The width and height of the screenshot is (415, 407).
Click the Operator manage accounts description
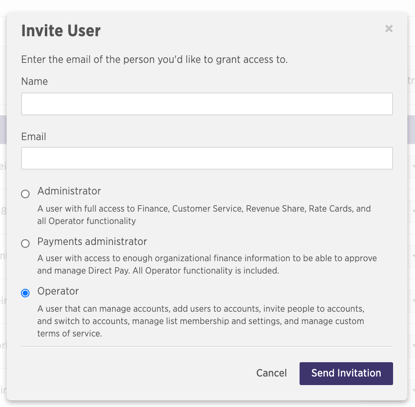[x=201, y=321]
